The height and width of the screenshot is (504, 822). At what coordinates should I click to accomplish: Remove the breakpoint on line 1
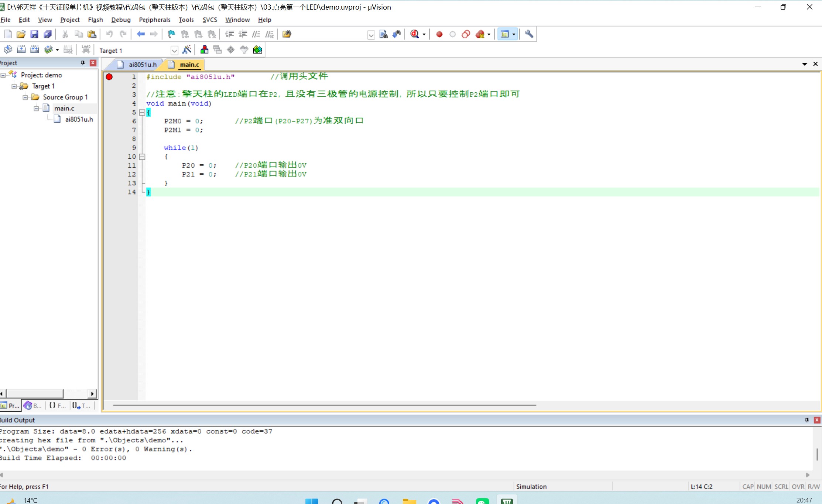coord(109,77)
